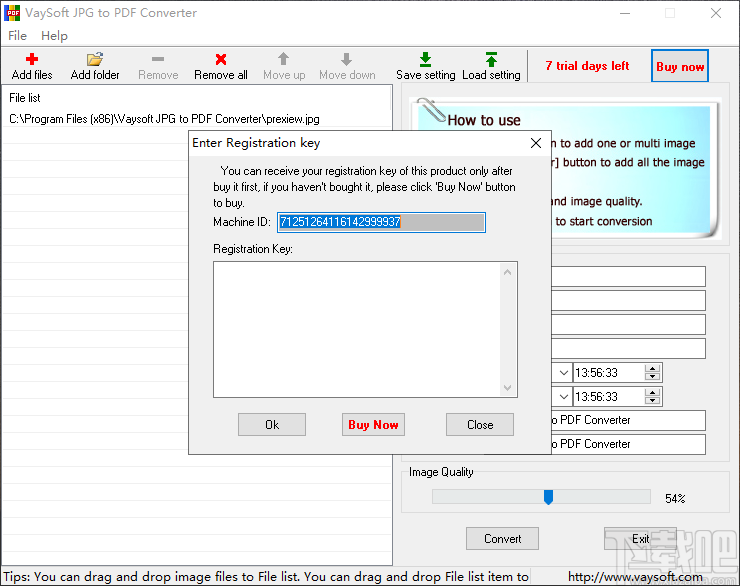Viewport: 740px width, 586px height.
Task: Click the Close button in registration dialog
Action: point(480,425)
